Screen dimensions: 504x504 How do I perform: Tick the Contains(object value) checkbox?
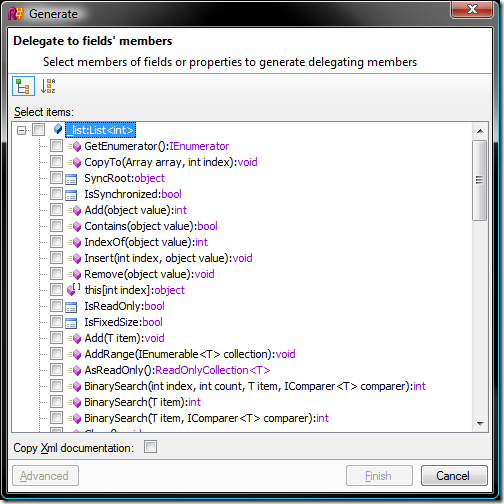(x=56, y=226)
